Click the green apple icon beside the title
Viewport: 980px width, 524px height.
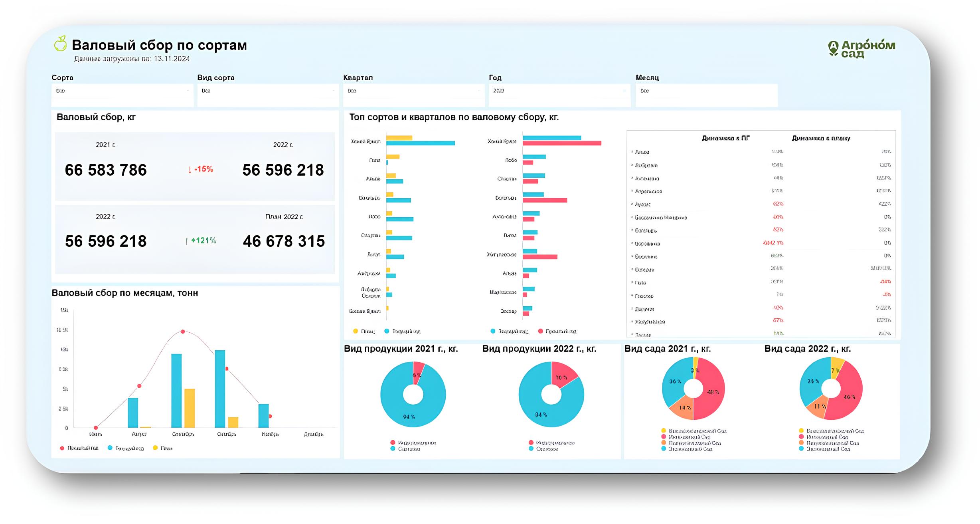point(60,44)
